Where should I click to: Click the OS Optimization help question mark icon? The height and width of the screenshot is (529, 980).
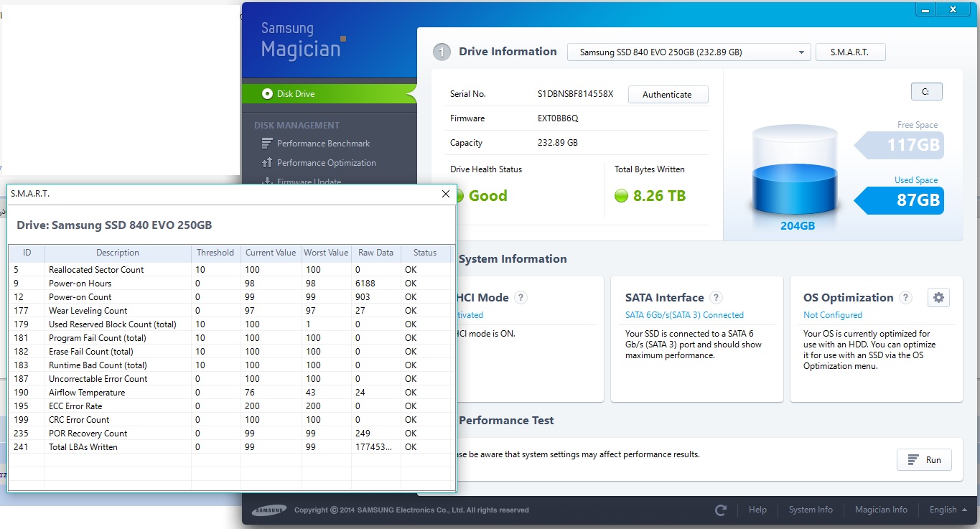tap(906, 298)
